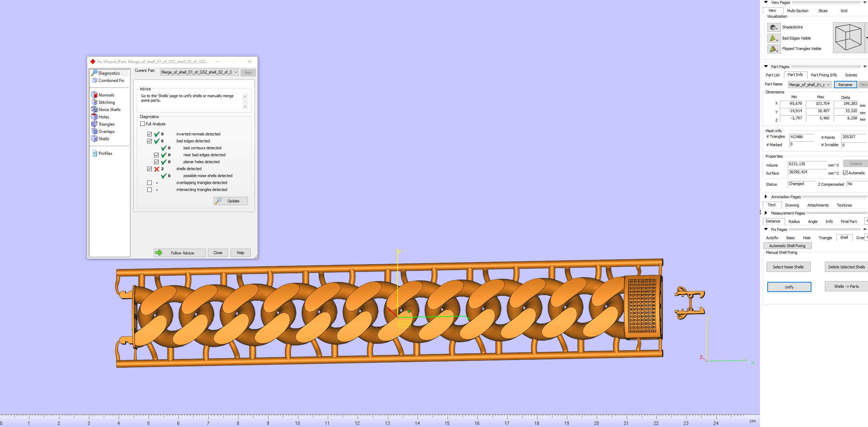This screenshot has height=427, width=868.
Task: Click the Advice text scrollbar down arrow
Action: pyautogui.click(x=245, y=107)
